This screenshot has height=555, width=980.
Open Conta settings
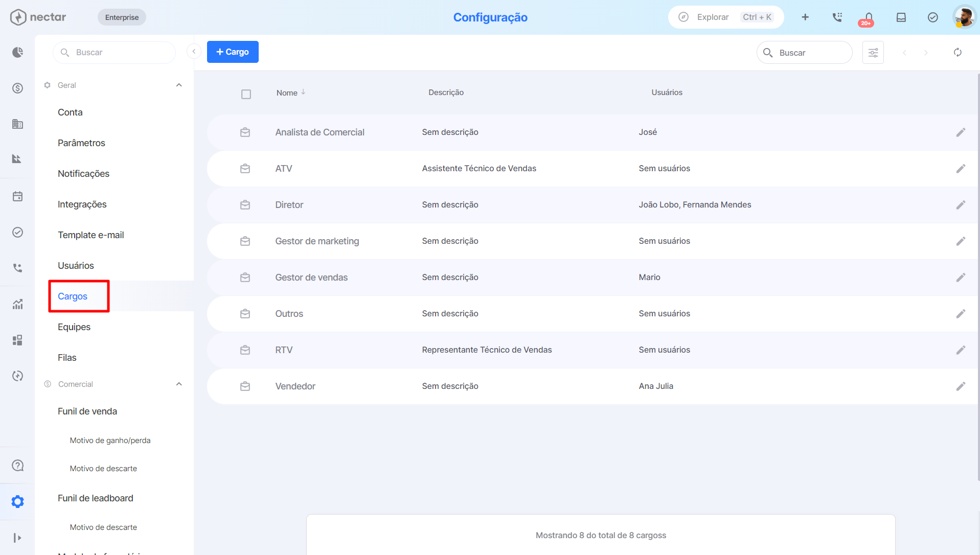[70, 112]
